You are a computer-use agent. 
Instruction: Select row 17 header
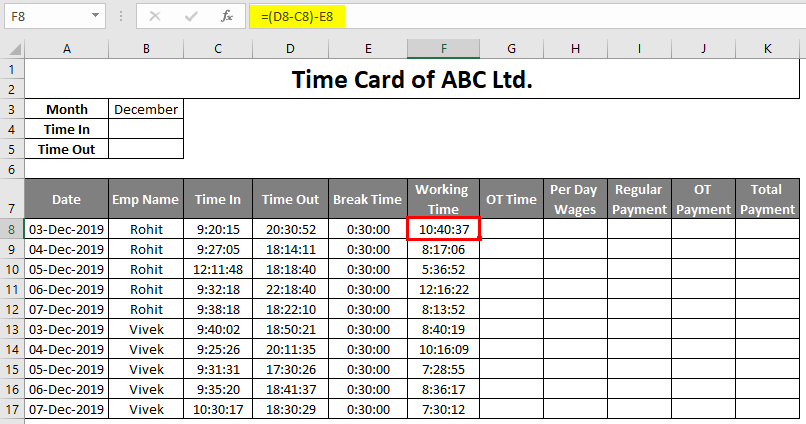(12, 409)
